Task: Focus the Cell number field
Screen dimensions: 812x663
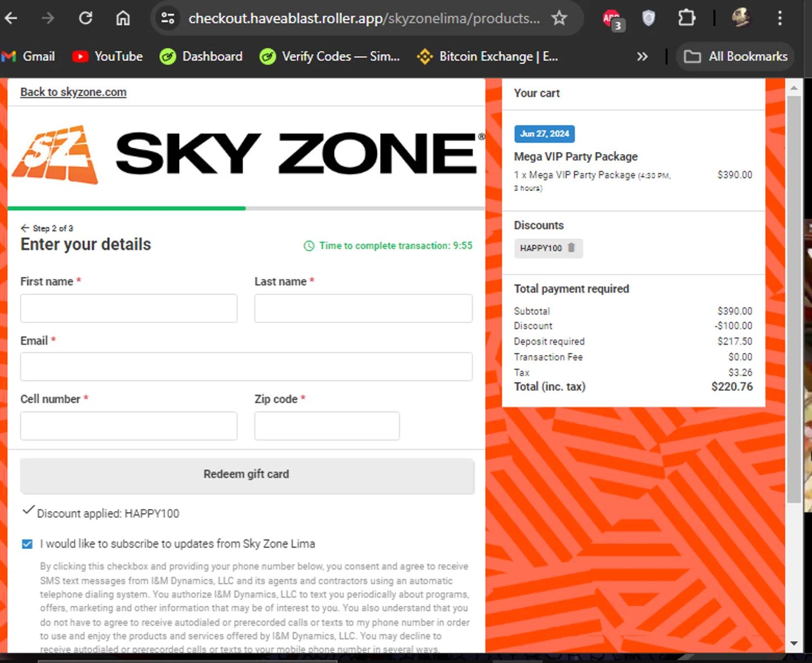Action: pyautogui.click(x=129, y=425)
